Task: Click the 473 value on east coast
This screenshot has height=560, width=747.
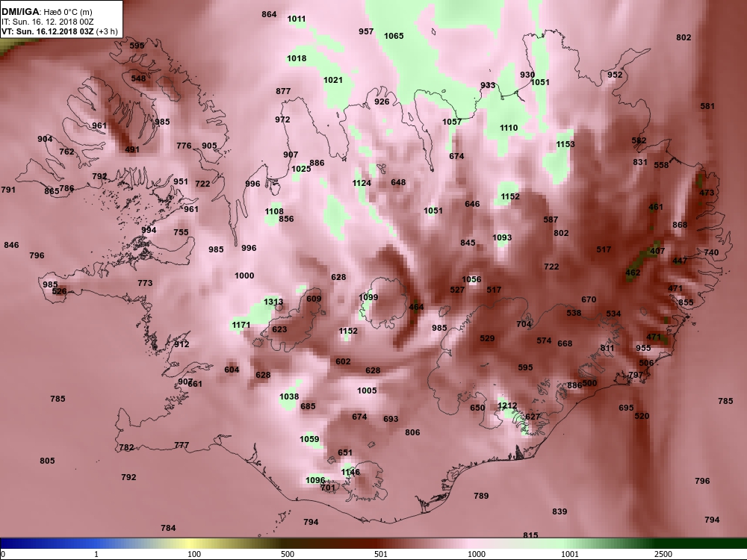Action: [x=707, y=193]
